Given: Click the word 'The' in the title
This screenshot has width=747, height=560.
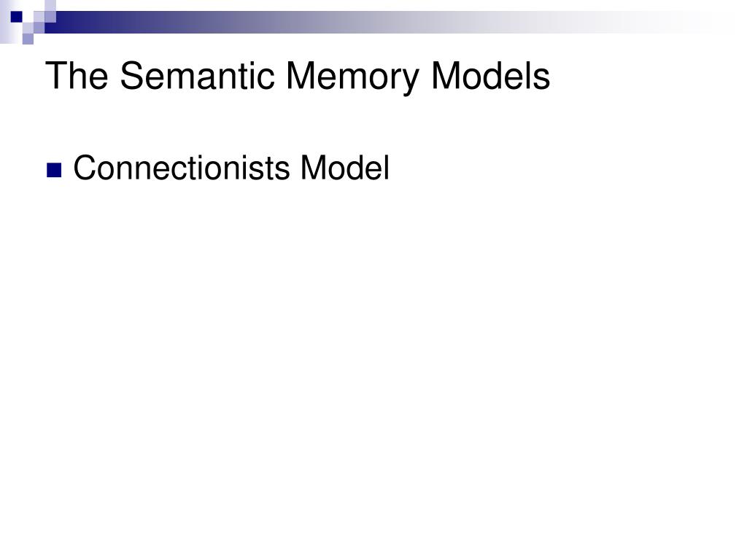Looking at the screenshot, I should (x=77, y=76).
